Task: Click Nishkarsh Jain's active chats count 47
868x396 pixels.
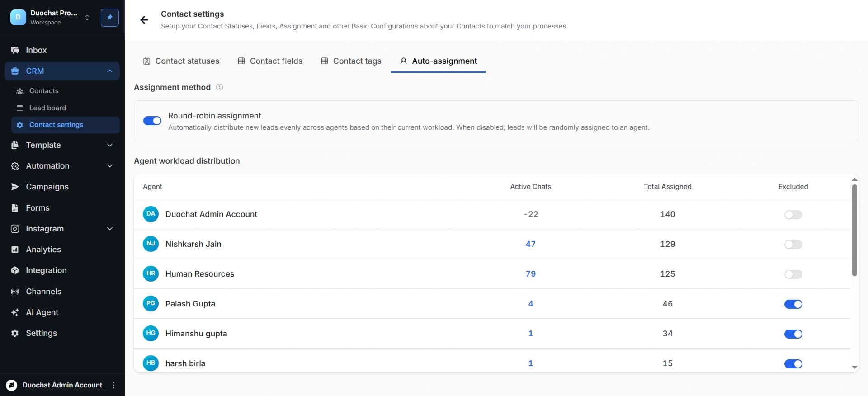Action: (531, 244)
